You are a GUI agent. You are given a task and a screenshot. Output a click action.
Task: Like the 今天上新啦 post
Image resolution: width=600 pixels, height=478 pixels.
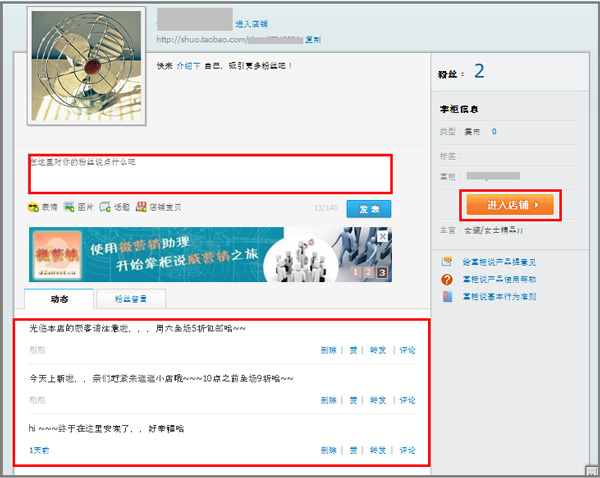click(354, 400)
